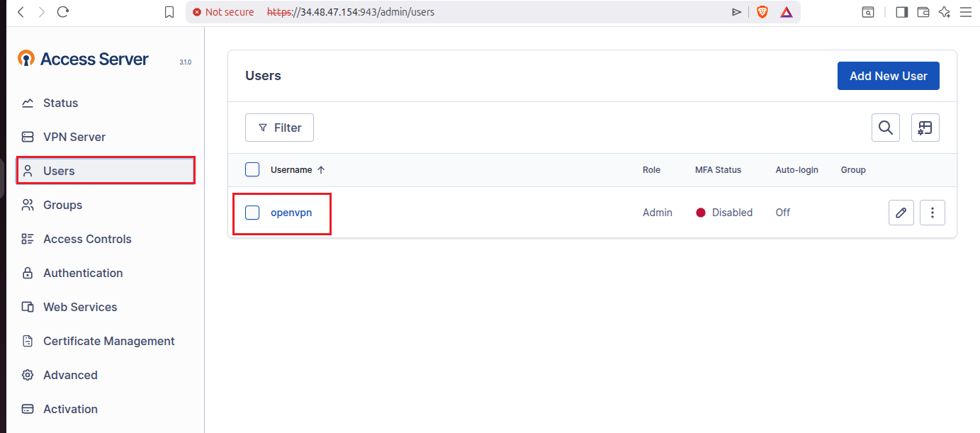Click the 3.1.0 version label
Image resolution: width=980 pixels, height=433 pixels.
click(185, 62)
